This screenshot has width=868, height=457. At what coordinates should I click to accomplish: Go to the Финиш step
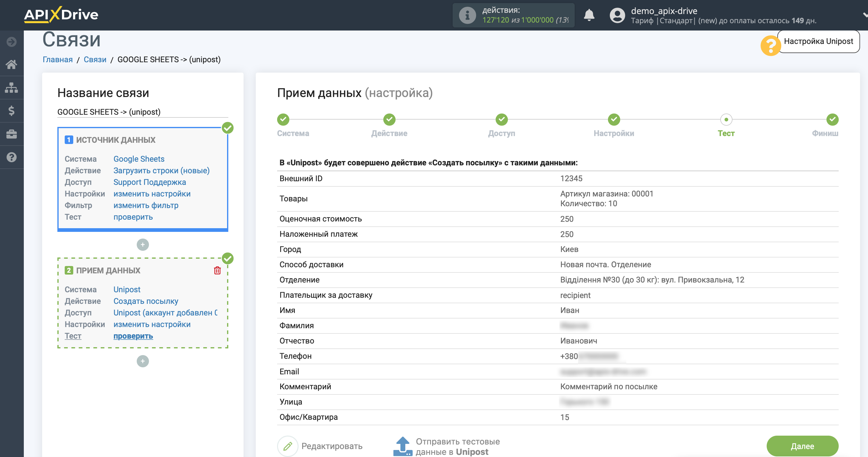[x=832, y=119]
